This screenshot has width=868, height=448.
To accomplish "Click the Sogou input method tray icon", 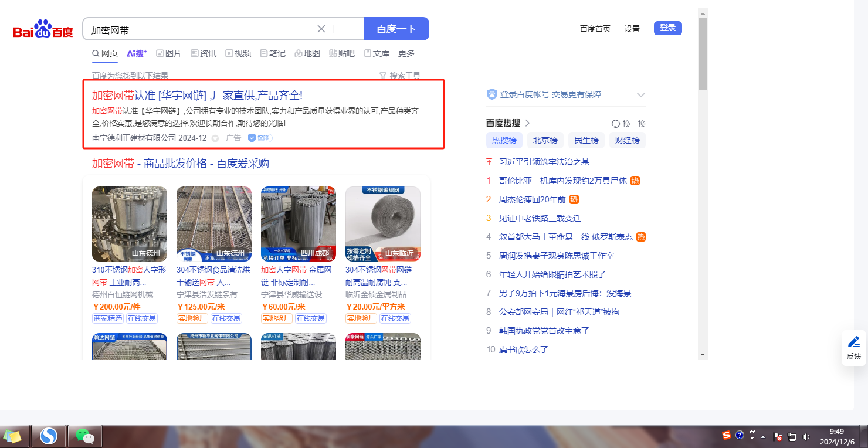I will [x=726, y=435].
